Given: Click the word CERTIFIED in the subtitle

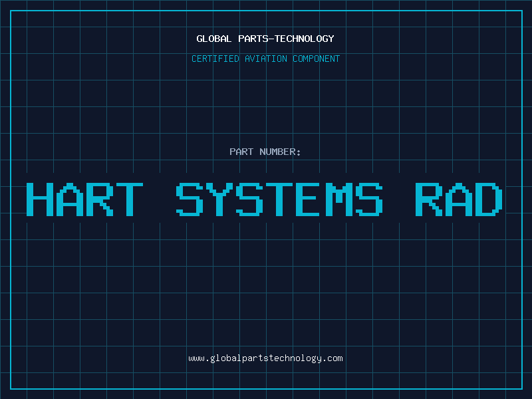Looking at the screenshot, I should [215, 59].
